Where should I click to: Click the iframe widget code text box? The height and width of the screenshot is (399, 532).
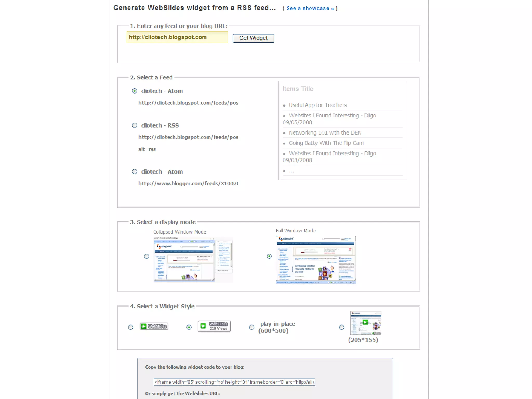(x=234, y=382)
